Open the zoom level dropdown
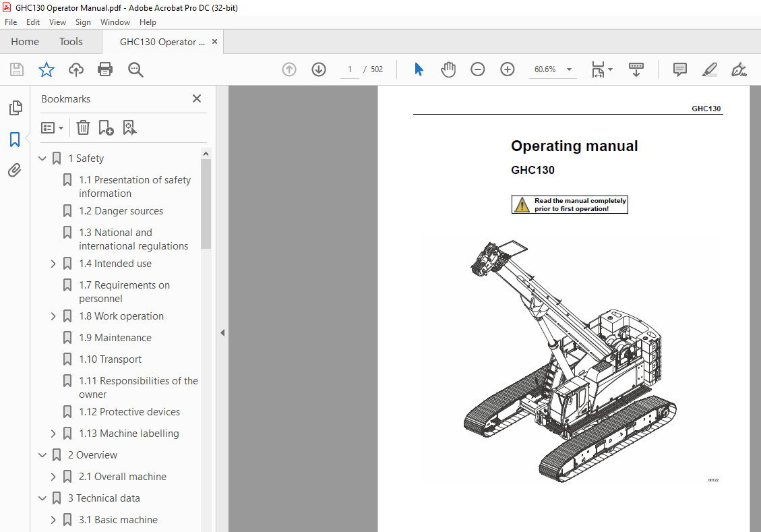 point(570,69)
